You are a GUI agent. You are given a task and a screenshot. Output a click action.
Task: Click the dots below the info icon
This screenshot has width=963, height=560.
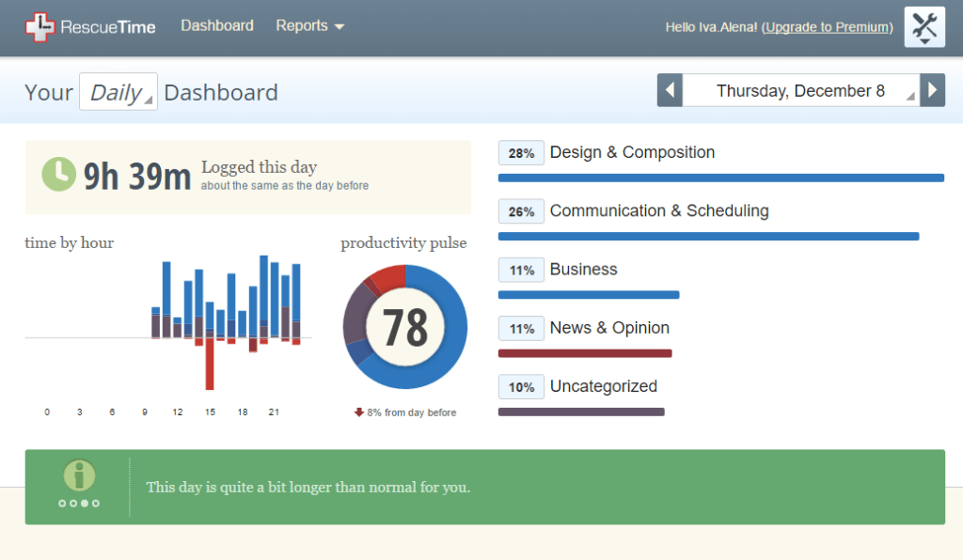(x=78, y=503)
